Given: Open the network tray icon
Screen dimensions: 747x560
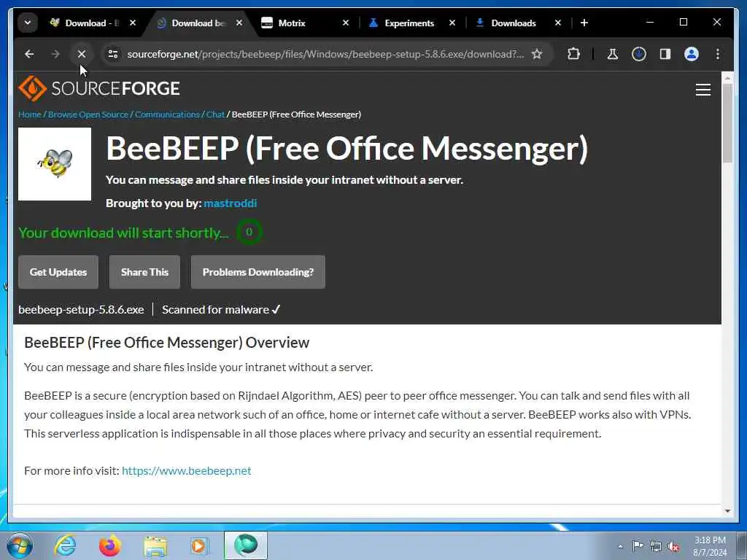Looking at the screenshot, I should 656,546.
